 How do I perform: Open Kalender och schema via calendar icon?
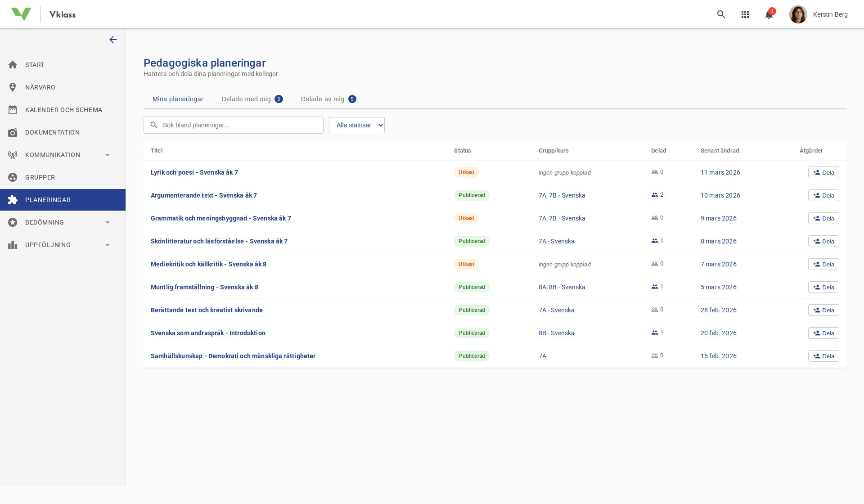(13, 109)
